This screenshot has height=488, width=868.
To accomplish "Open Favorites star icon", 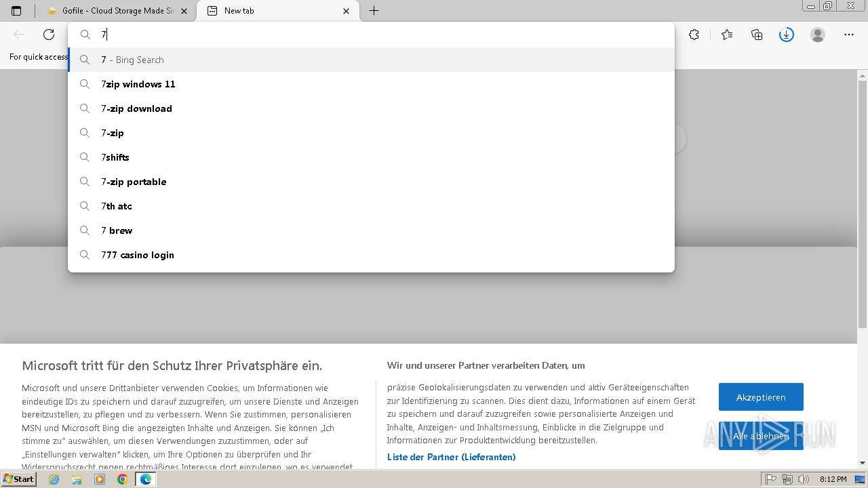I will click(727, 35).
